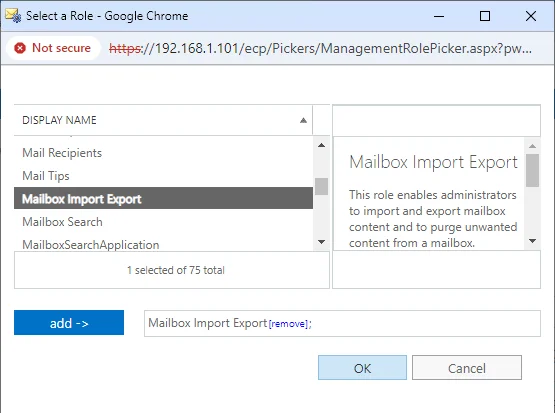Screen dimensions: 555x413
Task: Sort by the DISPLAY NAME arrow
Action: pyautogui.click(x=303, y=120)
